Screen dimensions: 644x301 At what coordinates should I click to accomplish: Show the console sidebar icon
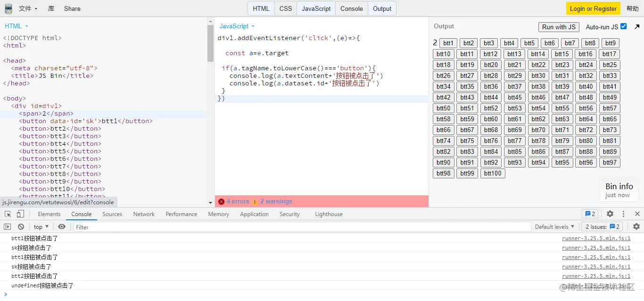[x=8, y=227]
